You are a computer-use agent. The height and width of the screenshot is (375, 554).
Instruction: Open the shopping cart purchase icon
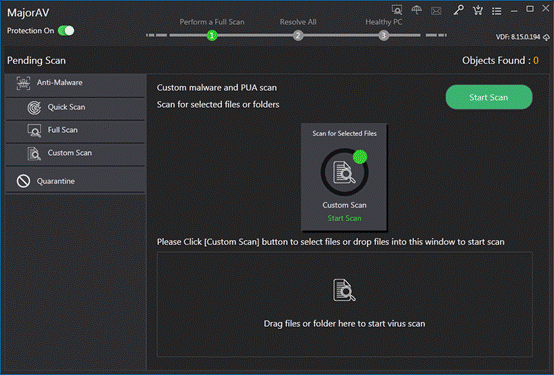pyautogui.click(x=478, y=10)
